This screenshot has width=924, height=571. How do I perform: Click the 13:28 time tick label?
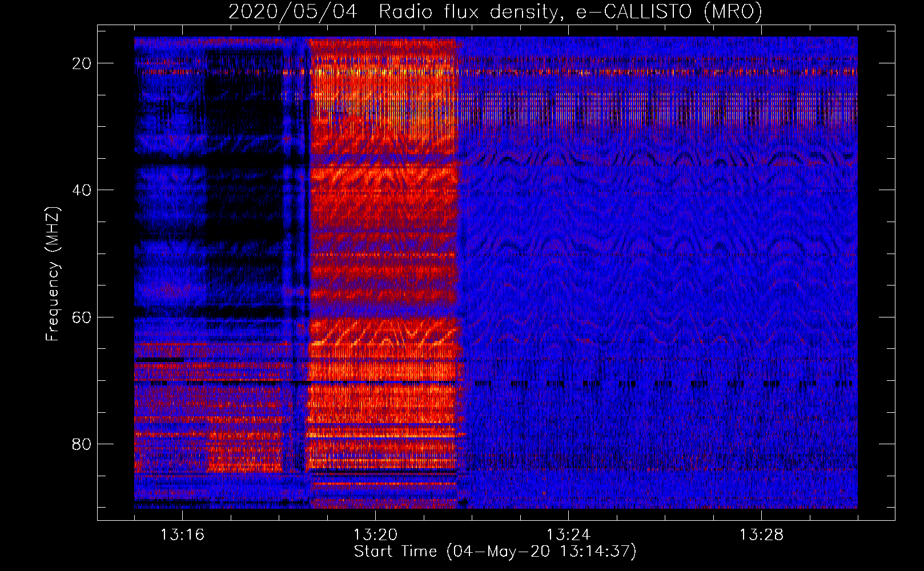(761, 535)
